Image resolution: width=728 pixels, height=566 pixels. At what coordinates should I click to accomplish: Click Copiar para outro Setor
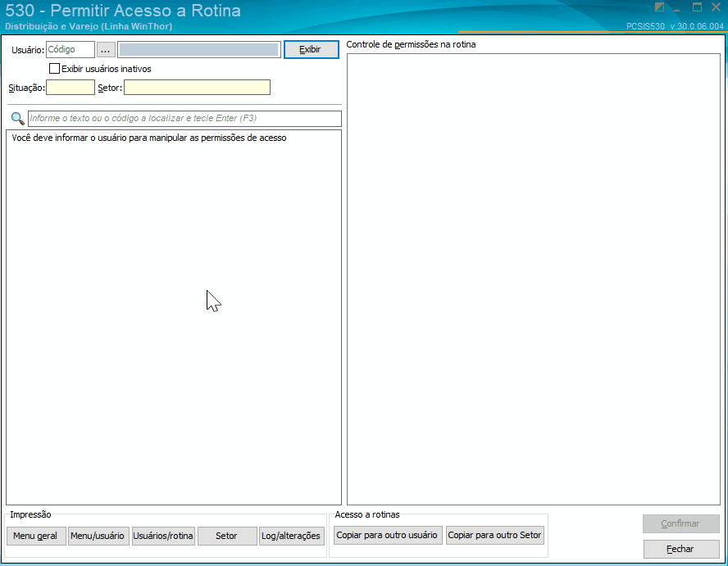coord(495,535)
